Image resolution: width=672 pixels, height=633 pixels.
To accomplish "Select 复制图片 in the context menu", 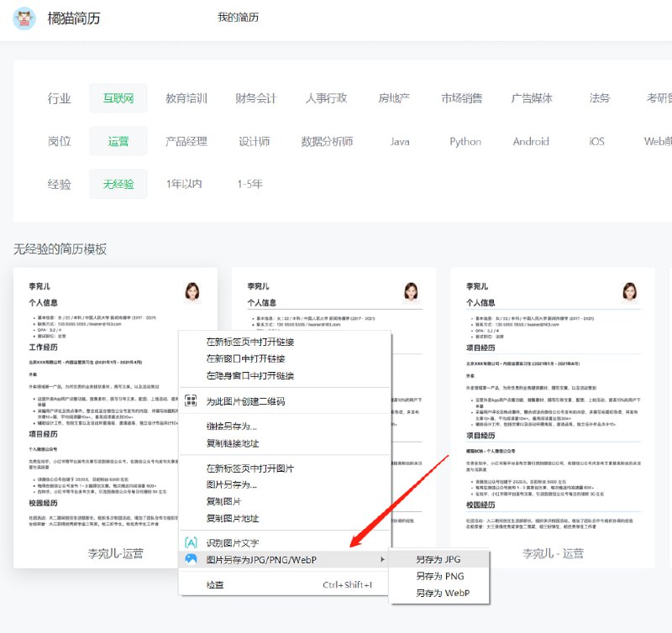I will click(x=224, y=499).
